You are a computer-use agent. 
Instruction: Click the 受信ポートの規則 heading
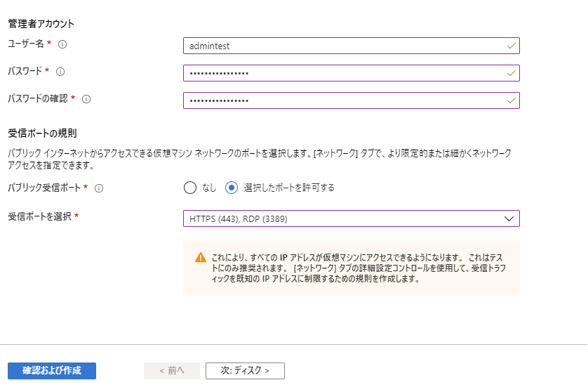click(x=42, y=133)
